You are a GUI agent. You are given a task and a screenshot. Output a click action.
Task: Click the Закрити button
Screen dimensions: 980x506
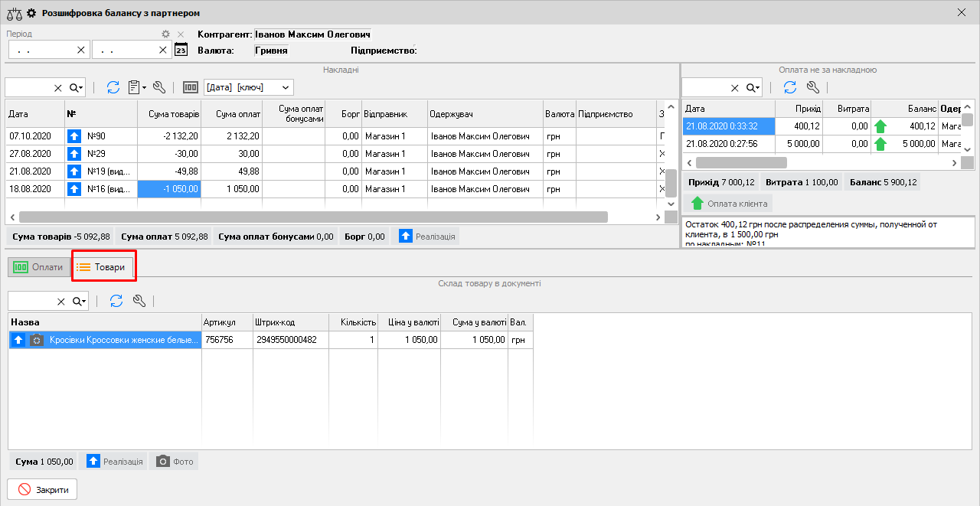[x=43, y=490]
